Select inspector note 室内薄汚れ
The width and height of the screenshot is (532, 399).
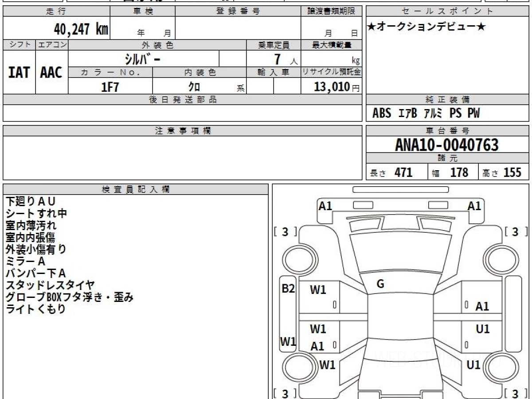pos(31,225)
